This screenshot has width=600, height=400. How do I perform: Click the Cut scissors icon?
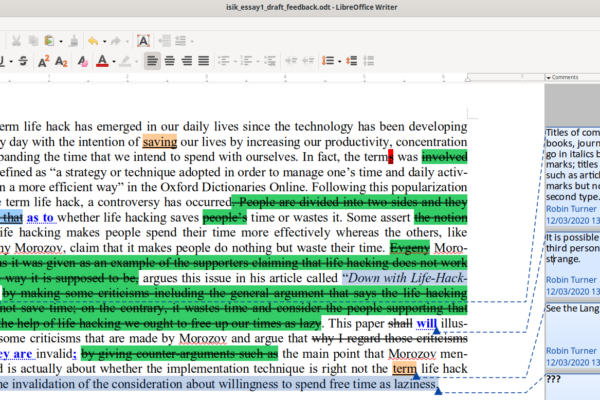[x=16, y=41]
